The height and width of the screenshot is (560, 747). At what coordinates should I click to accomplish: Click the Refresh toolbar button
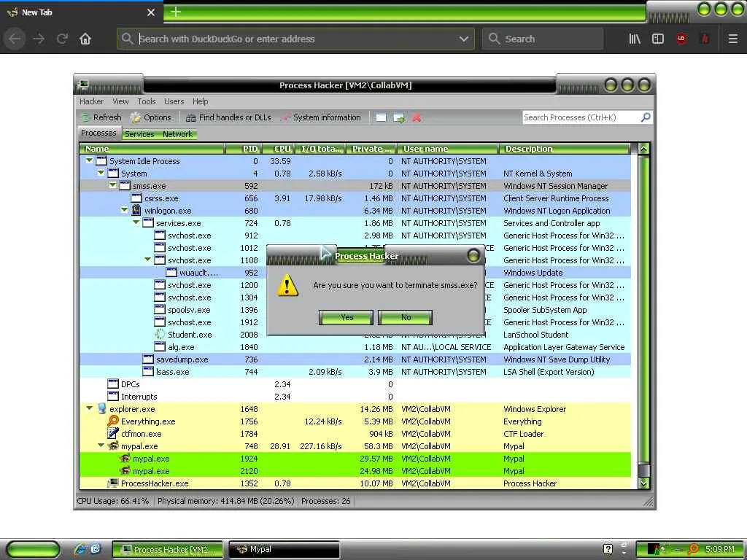101,117
